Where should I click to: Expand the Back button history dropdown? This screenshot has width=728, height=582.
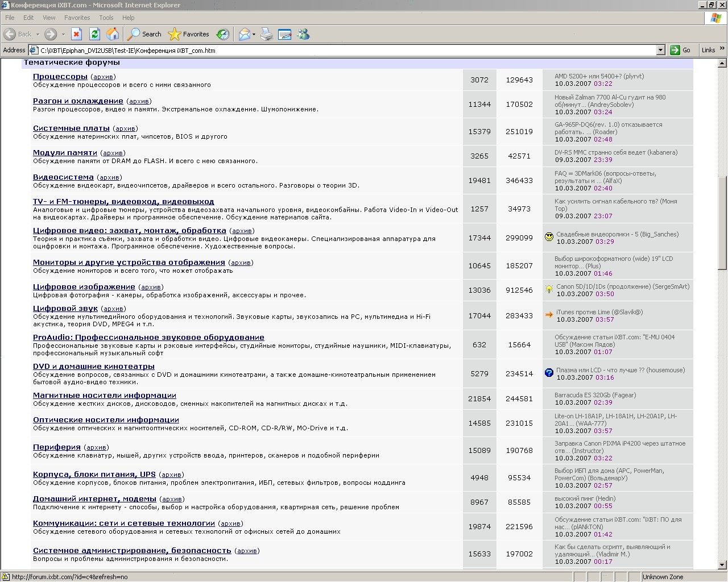coord(38,34)
